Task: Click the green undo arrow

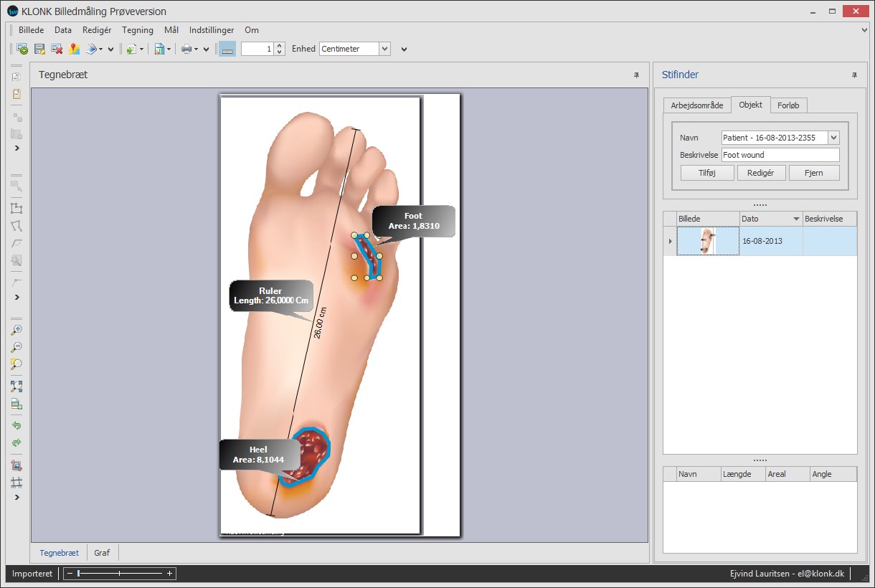Action: [16, 425]
